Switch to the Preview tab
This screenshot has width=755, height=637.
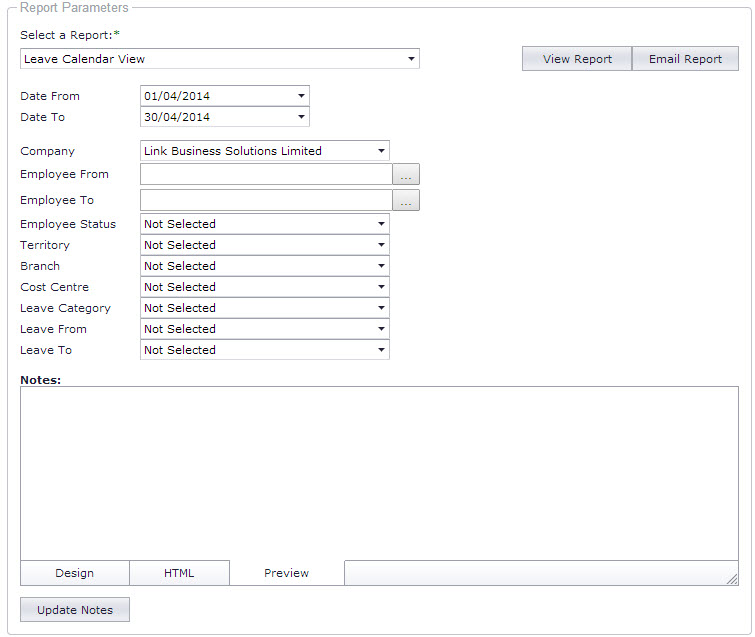click(x=286, y=573)
